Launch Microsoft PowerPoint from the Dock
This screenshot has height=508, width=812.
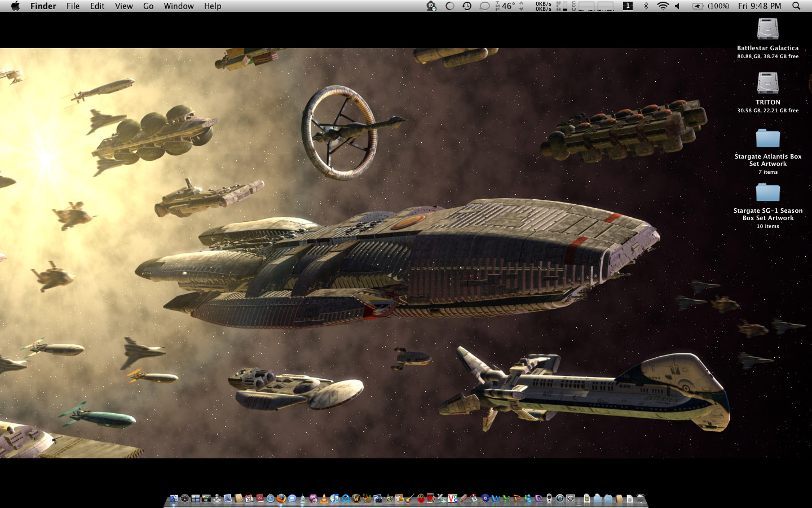point(517,498)
